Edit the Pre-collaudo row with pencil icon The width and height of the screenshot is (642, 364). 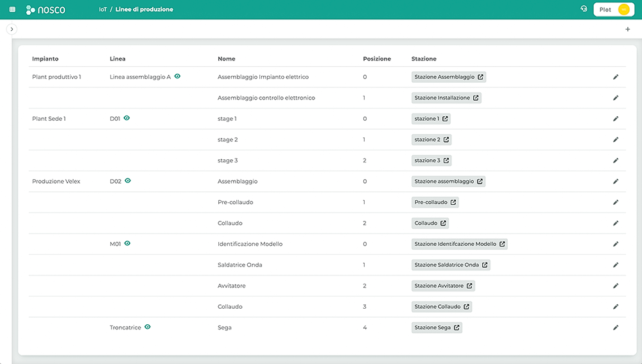point(616,202)
